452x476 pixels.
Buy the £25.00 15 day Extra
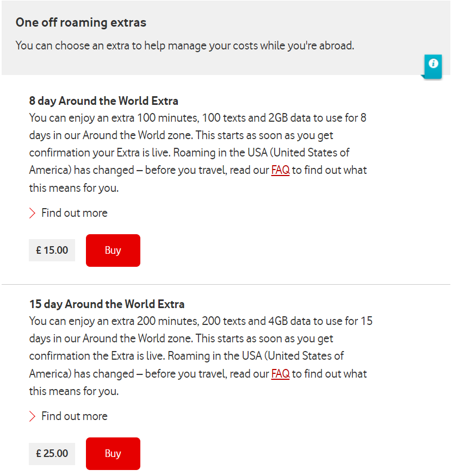click(113, 454)
